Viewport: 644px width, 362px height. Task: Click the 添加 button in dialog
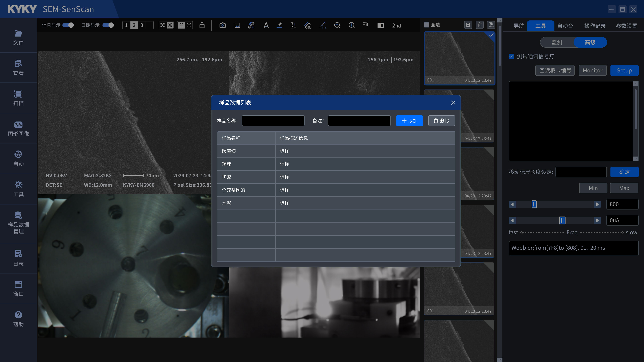pos(409,121)
